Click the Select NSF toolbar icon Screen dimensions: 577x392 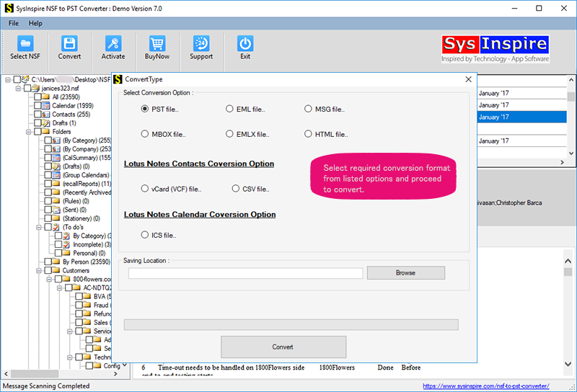(25, 43)
